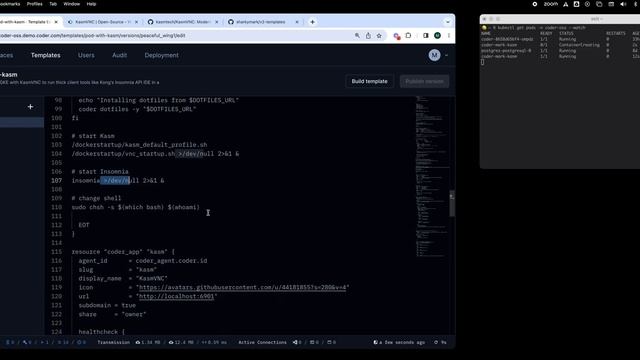The image size is (640, 360).
Task: Click the browser address bar URL
Action: (x=92, y=36)
